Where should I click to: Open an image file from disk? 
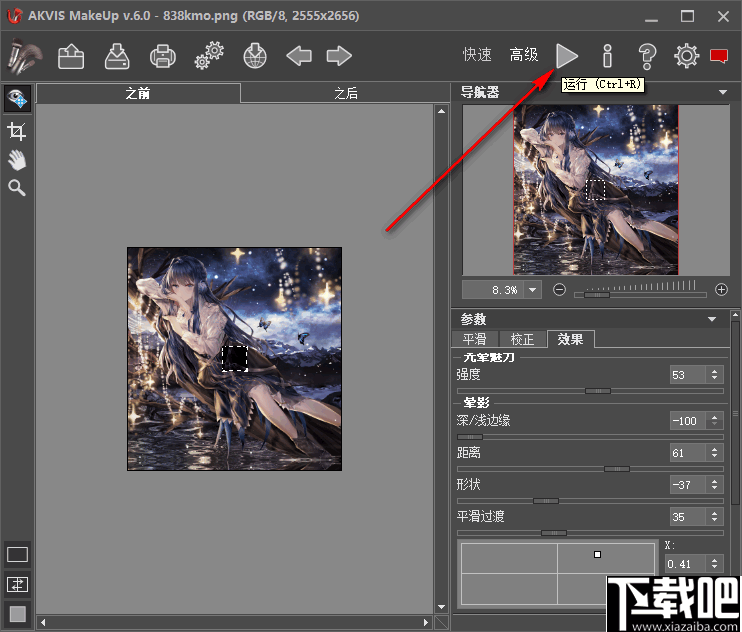click(x=71, y=56)
